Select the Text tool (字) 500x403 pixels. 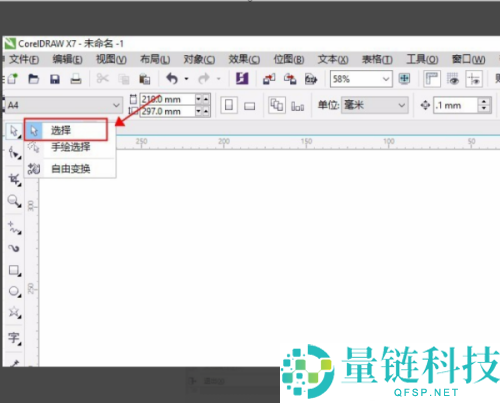click(x=14, y=338)
